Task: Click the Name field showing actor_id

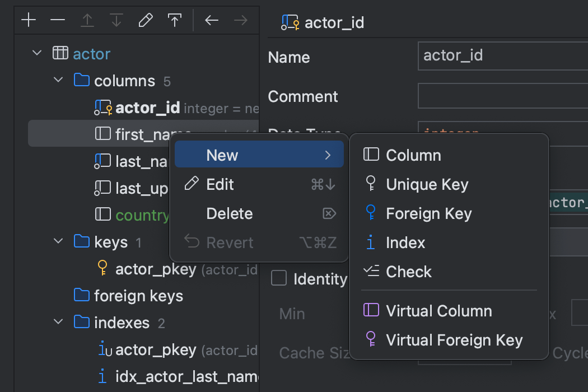Action: pos(502,55)
